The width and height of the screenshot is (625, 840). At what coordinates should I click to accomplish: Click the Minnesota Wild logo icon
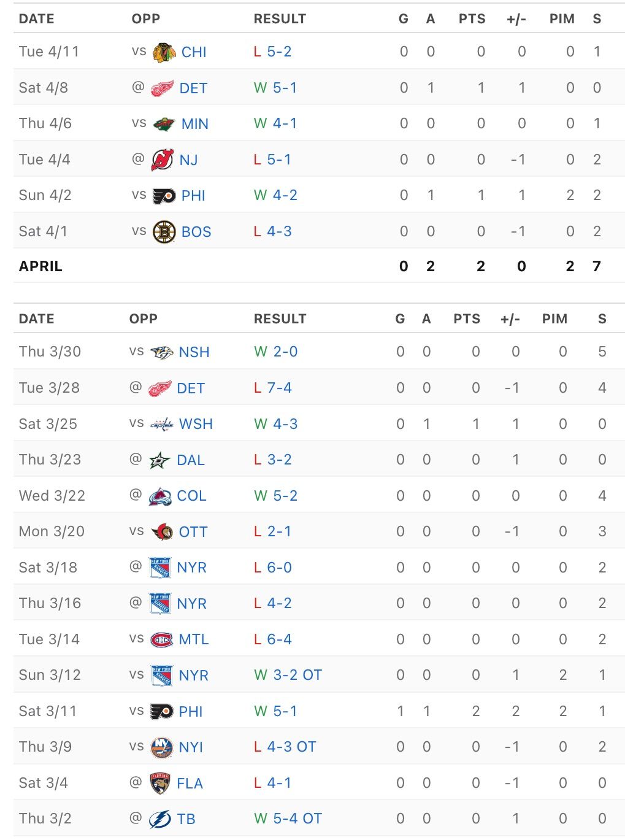(x=164, y=124)
